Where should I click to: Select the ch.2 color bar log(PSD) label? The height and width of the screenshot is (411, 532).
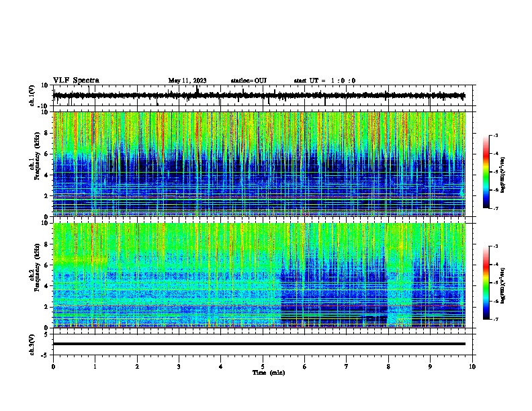(x=503, y=285)
